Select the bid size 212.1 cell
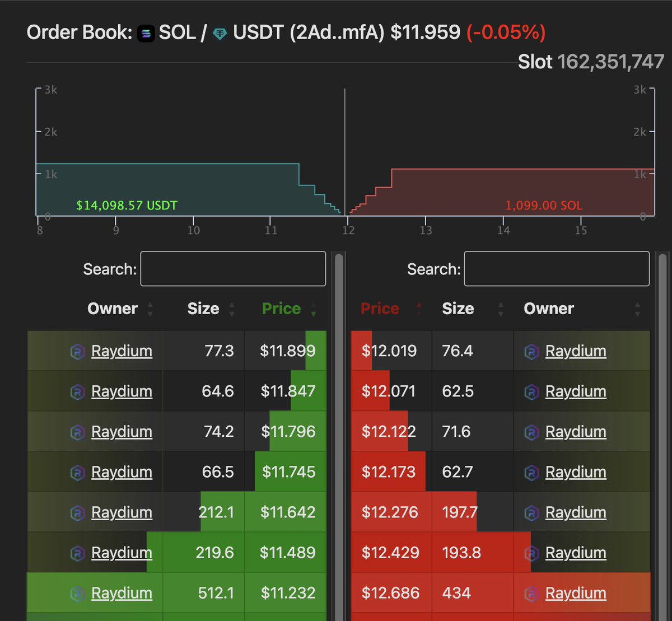 point(204,512)
